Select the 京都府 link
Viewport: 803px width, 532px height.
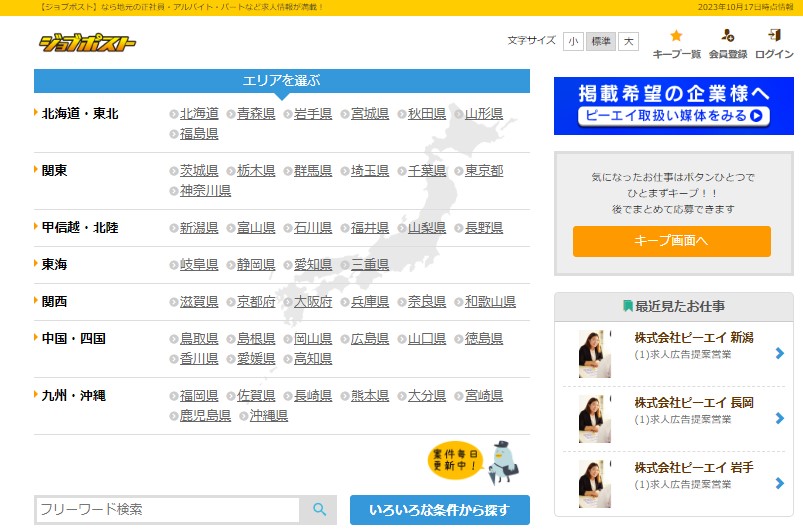256,302
